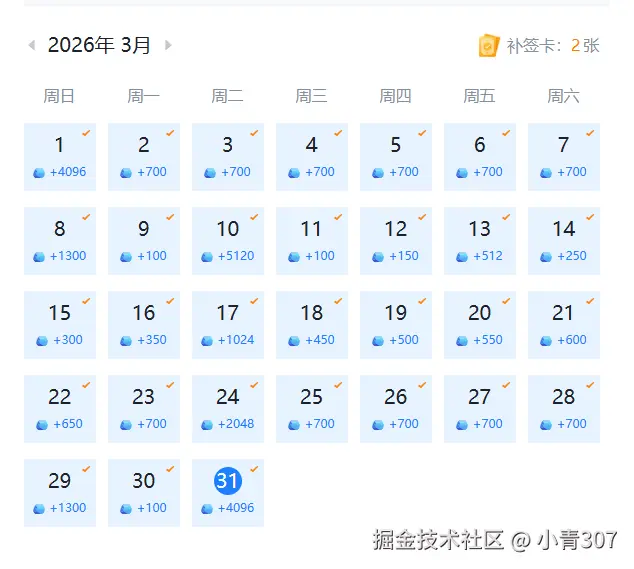
Task: Select day 24 with +2048
Action: click(x=228, y=409)
